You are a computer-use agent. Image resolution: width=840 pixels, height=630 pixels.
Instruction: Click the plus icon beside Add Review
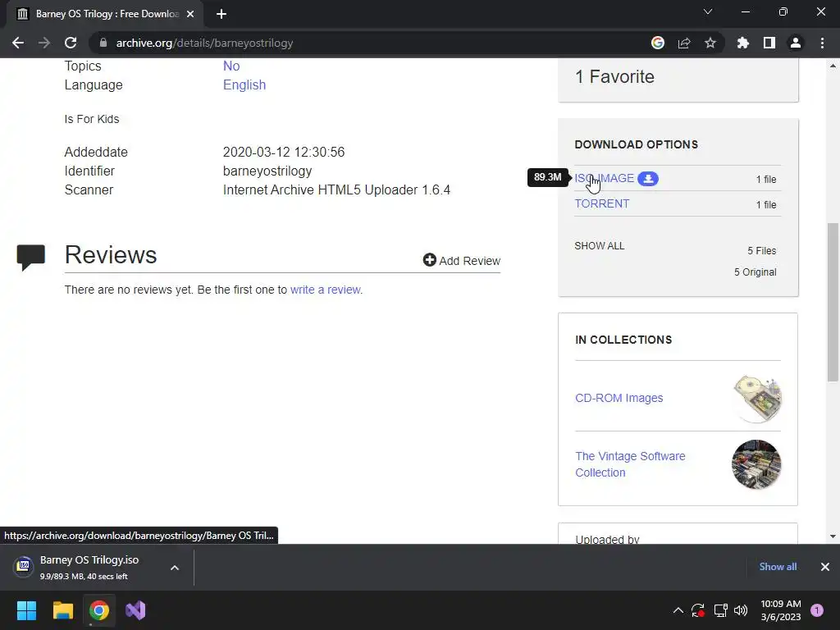coord(430,260)
